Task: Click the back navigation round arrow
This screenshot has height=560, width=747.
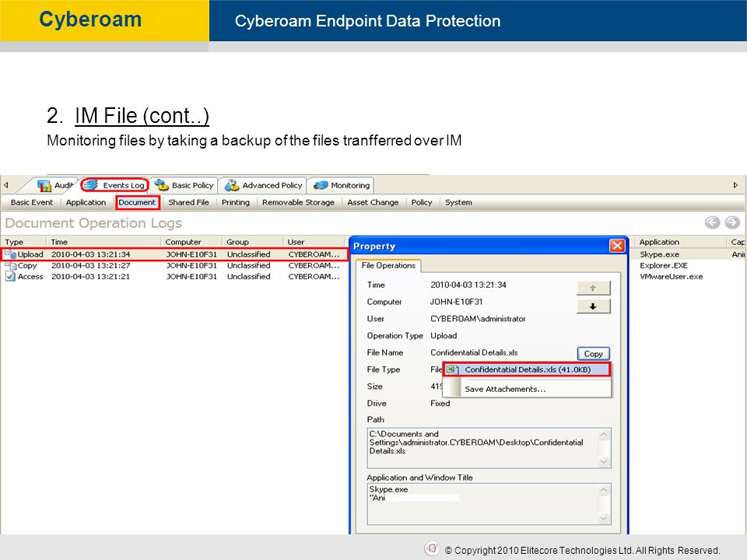Action: click(712, 222)
